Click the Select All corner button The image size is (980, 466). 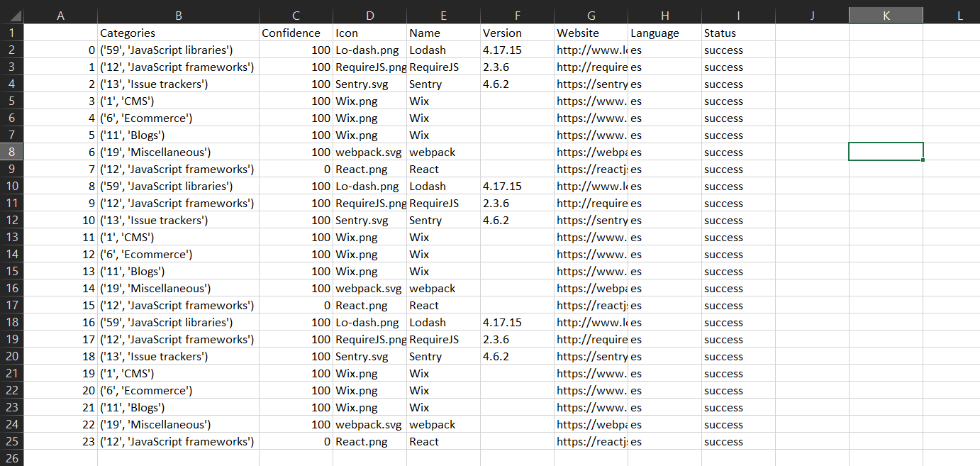tap(11, 16)
